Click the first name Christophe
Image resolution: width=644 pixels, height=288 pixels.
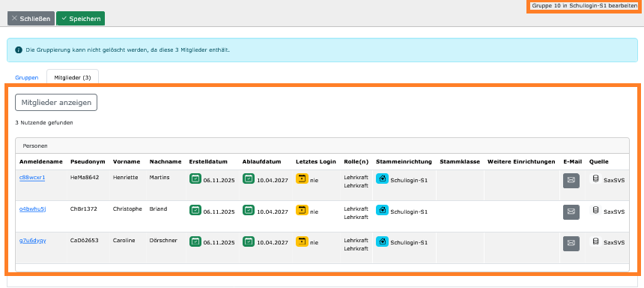tap(127, 209)
